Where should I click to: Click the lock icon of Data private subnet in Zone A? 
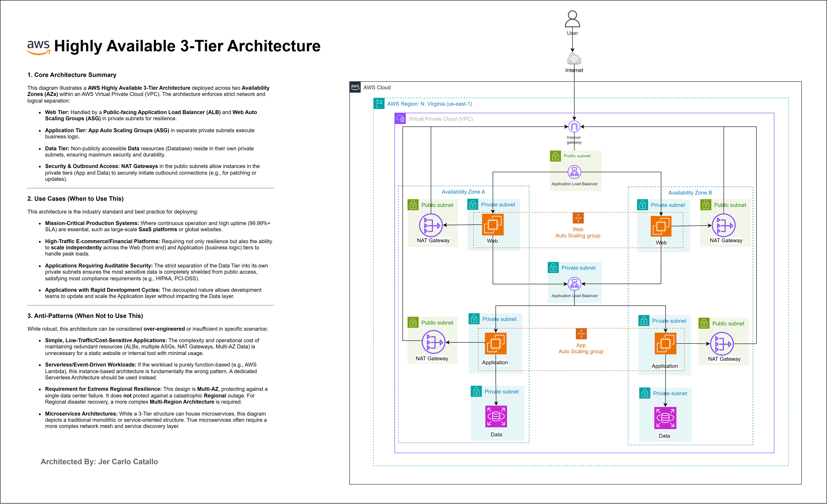click(476, 391)
